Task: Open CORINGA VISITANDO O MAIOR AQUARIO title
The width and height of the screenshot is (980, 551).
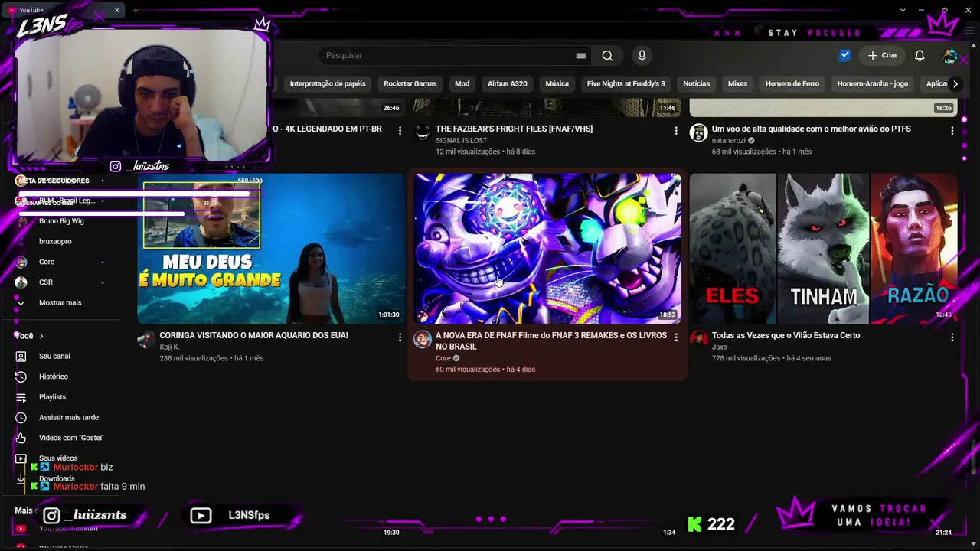Action: point(253,335)
